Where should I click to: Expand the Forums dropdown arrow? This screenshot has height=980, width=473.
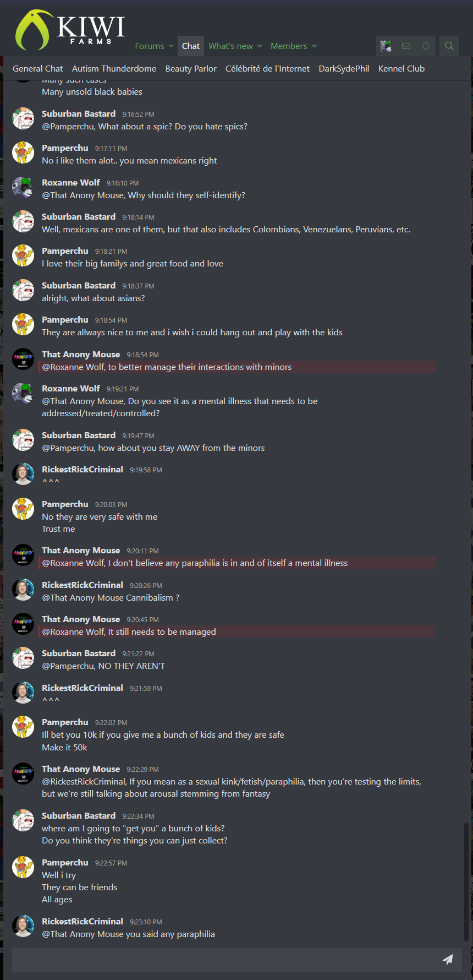coord(171,46)
